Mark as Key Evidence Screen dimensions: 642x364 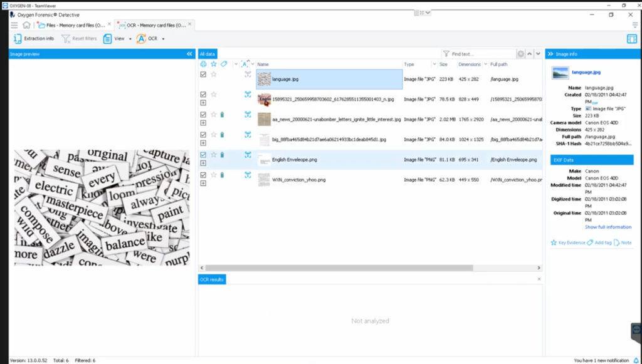pos(568,242)
